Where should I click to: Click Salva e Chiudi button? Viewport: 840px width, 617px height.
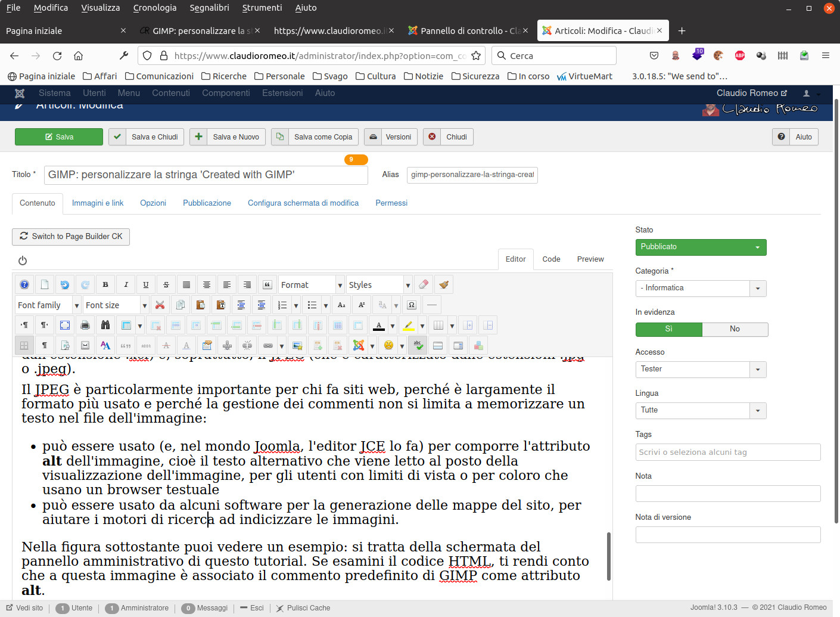pyautogui.click(x=147, y=137)
